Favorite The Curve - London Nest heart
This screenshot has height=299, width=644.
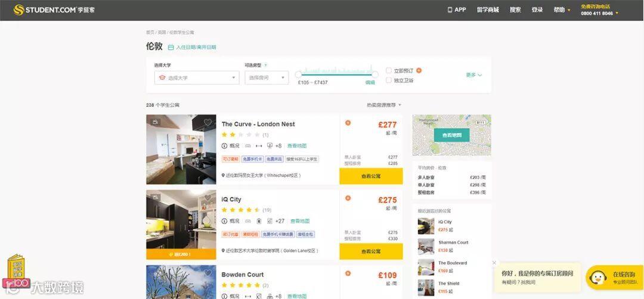(208, 122)
